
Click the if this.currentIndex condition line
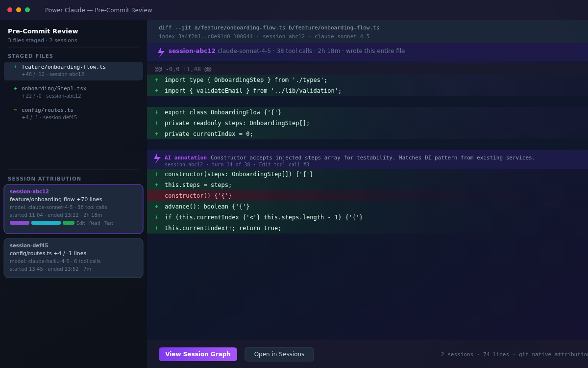(367, 217)
